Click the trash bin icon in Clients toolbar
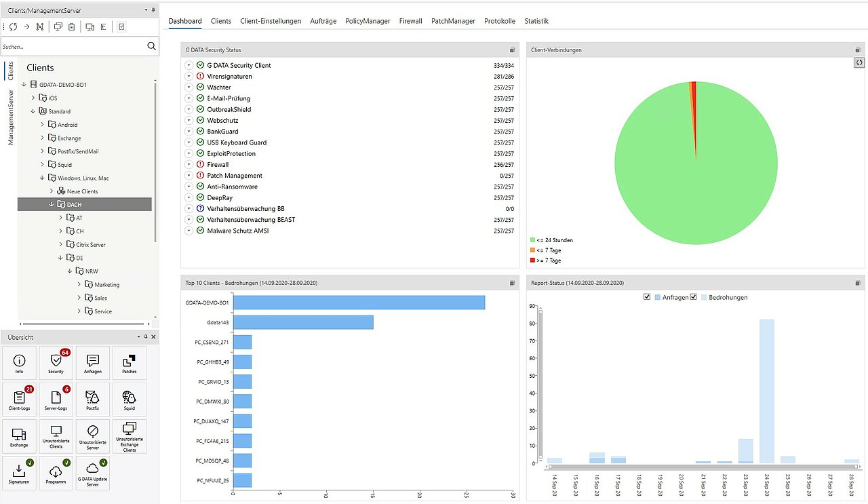Viewport: 868px width, 504px height. pos(71,27)
